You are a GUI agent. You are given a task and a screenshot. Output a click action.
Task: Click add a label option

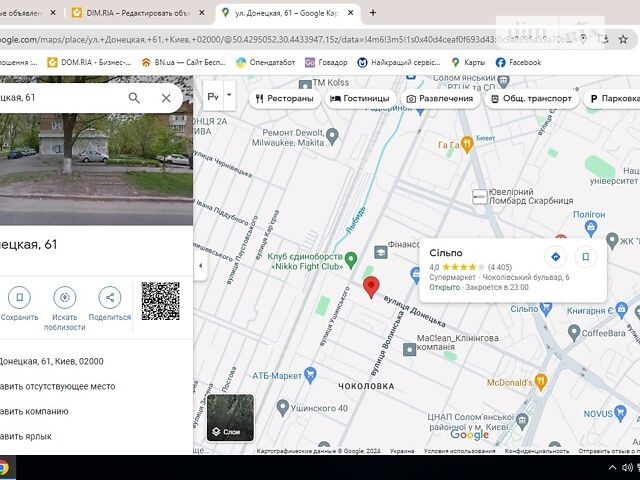coord(26,436)
